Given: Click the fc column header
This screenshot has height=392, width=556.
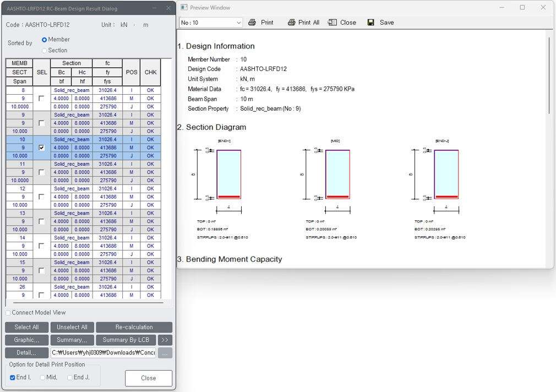Looking at the screenshot, I should [107, 63].
